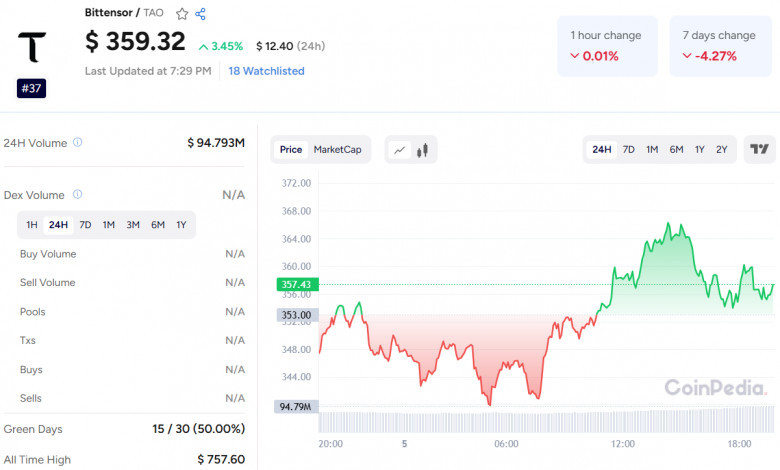Click the Buy Volume row label

[48, 254]
